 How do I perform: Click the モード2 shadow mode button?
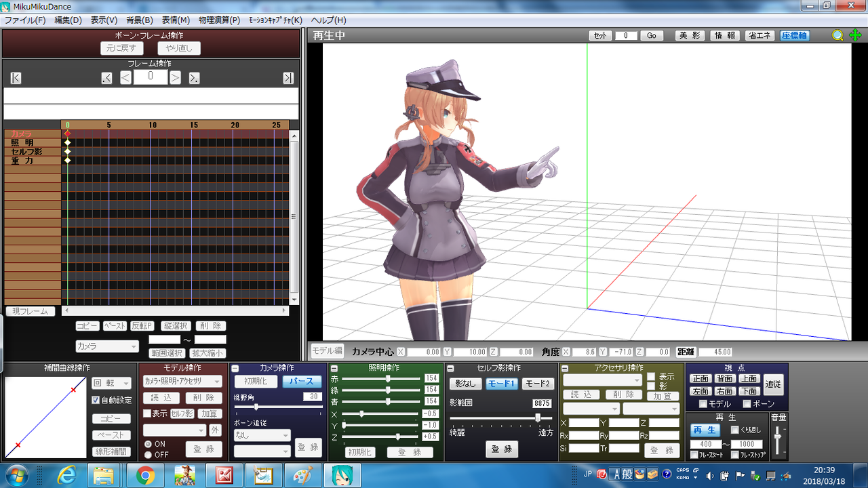[x=538, y=384]
